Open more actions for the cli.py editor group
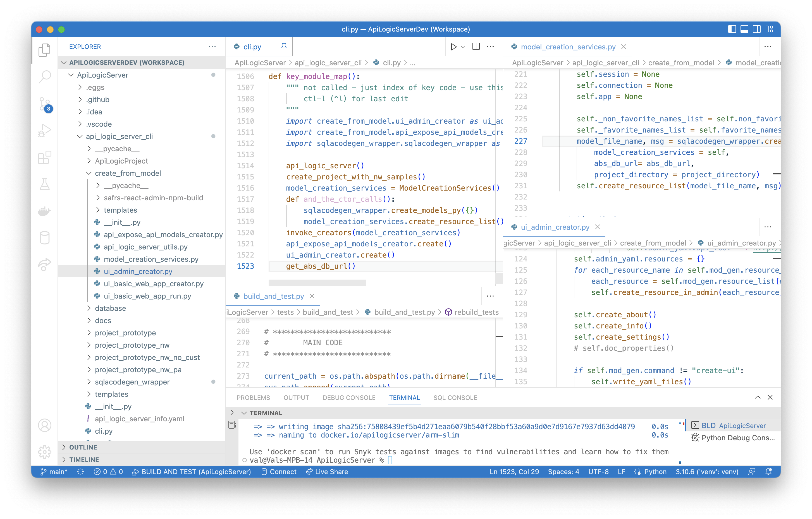This screenshot has height=519, width=812. coord(490,47)
